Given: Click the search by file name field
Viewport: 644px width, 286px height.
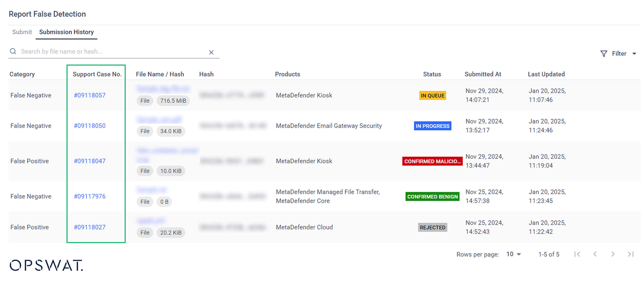Looking at the screenshot, I should pyautogui.click(x=110, y=52).
